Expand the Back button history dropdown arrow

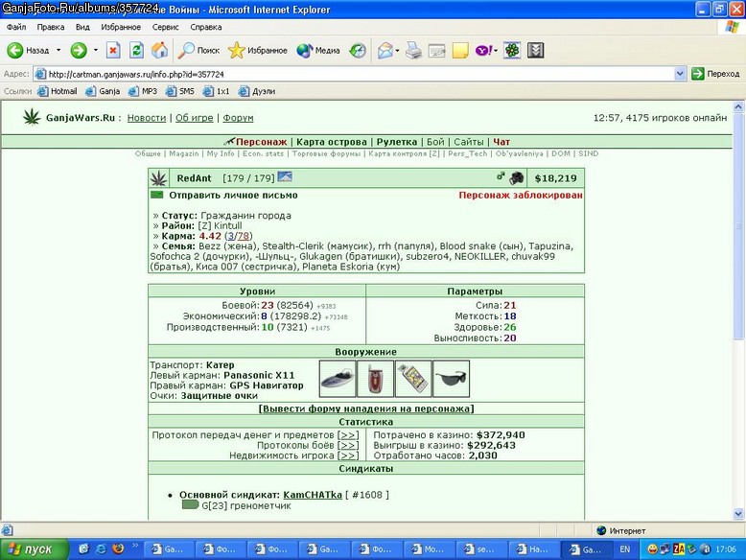coord(58,50)
